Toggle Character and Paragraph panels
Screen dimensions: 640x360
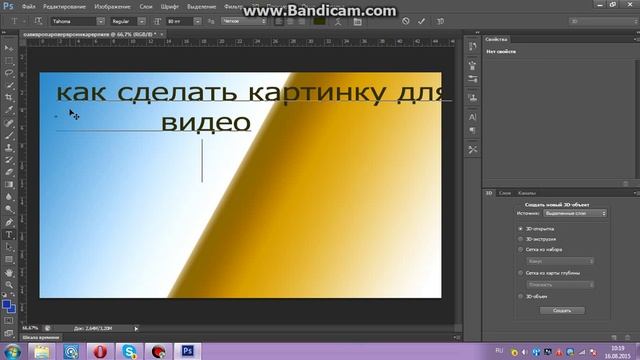(x=358, y=21)
